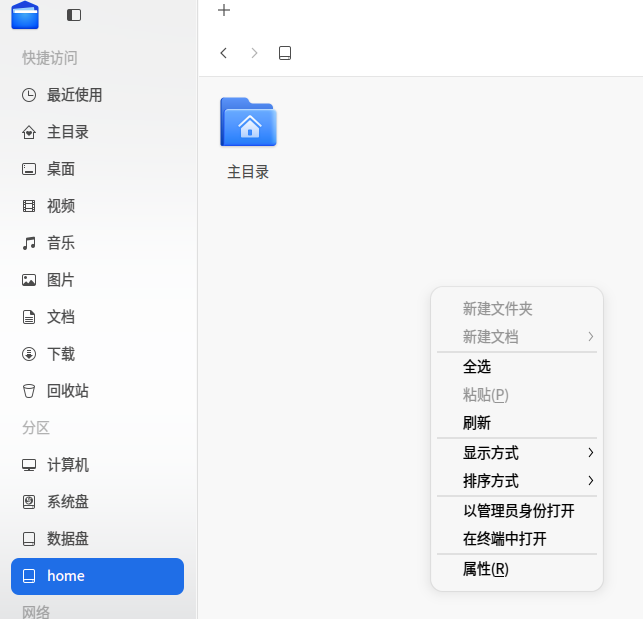
Task: Open 系统盘 in the sidebar
Action: coord(98,502)
